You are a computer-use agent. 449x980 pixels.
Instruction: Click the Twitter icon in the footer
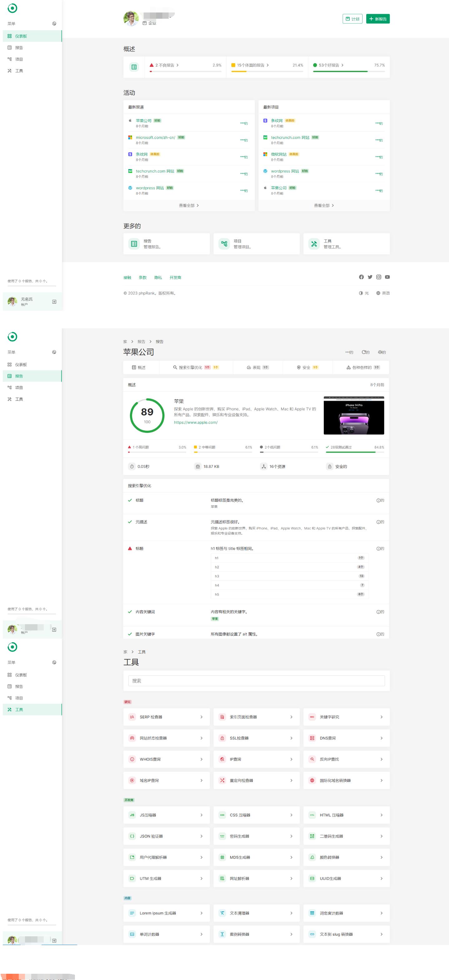[370, 277]
